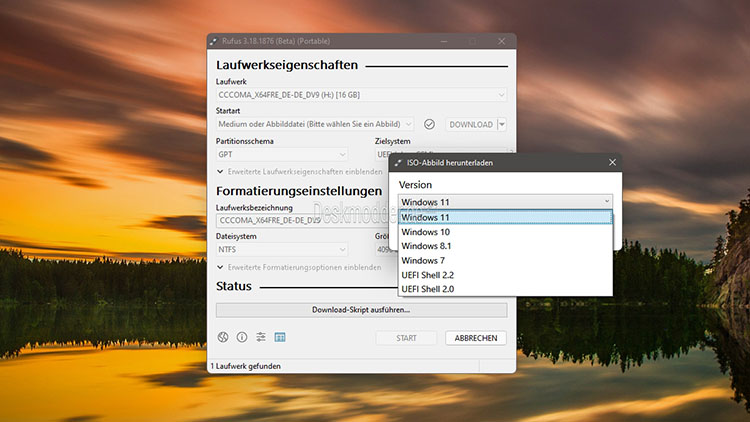
Task: Select Windows 11 in the version list
Action: coord(505,217)
